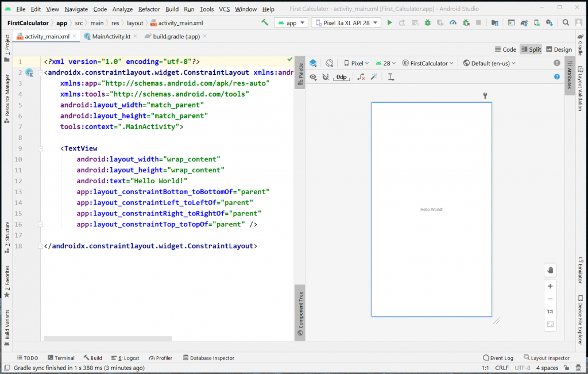Click the zoom in plus button in preview
The image size is (588, 374).
click(x=550, y=286)
